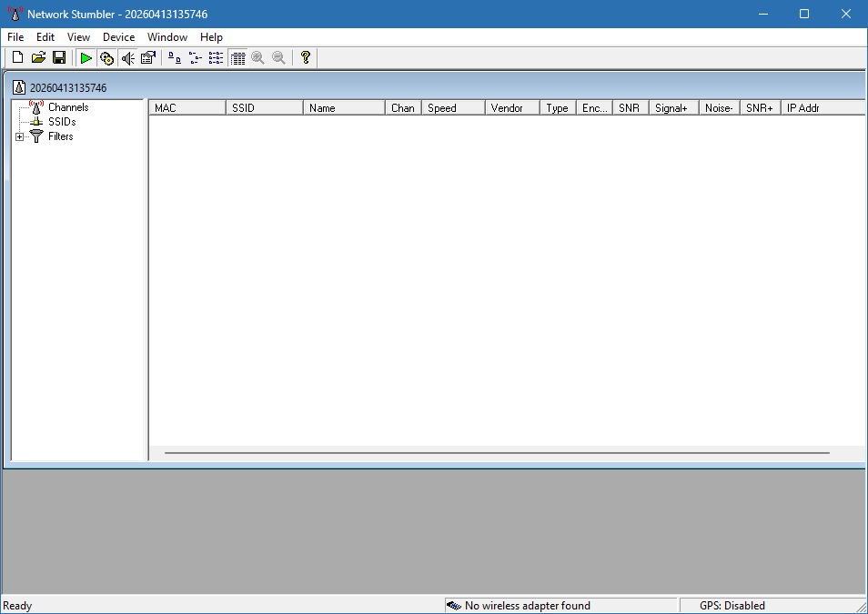The image size is (868, 614).
Task: Sort results by the SSID column header
Action: pos(264,107)
